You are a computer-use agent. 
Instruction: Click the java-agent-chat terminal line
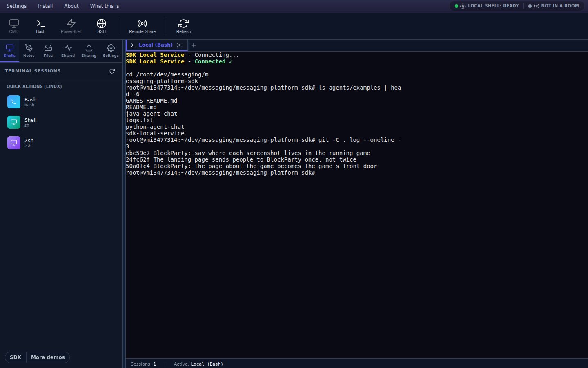[x=151, y=114]
